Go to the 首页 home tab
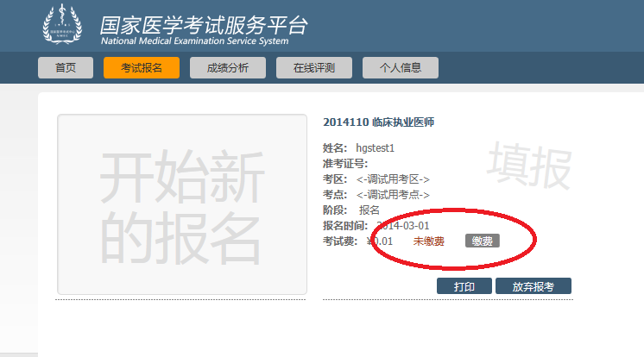Viewport: 644px width, 357px height. tap(66, 68)
